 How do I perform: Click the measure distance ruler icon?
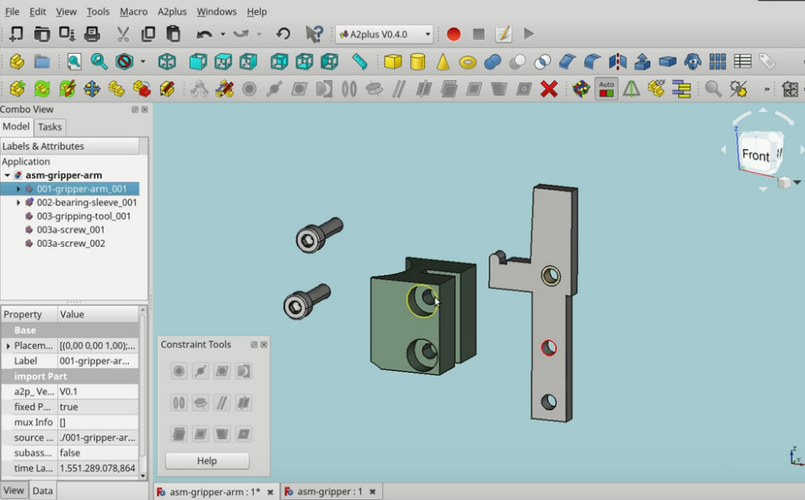pyautogui.click(x=360, y=62)
